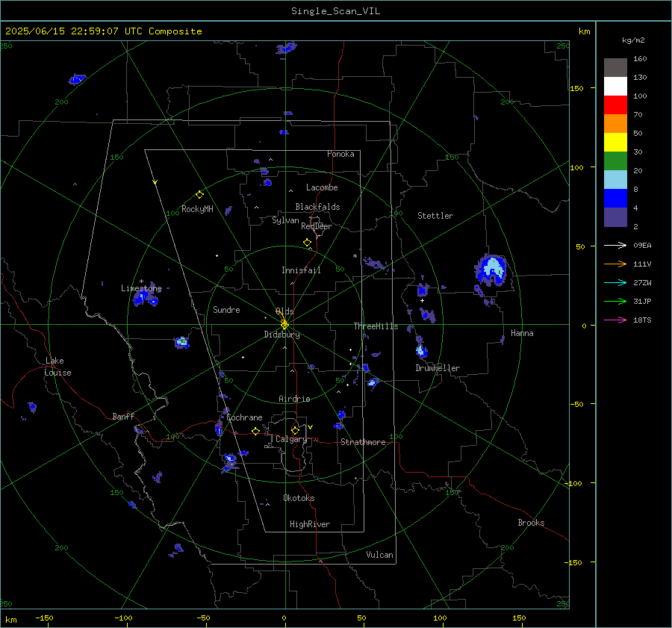The image size is (672, 628).
Task: Click the Lake Louise label
Action: [57, 367]
